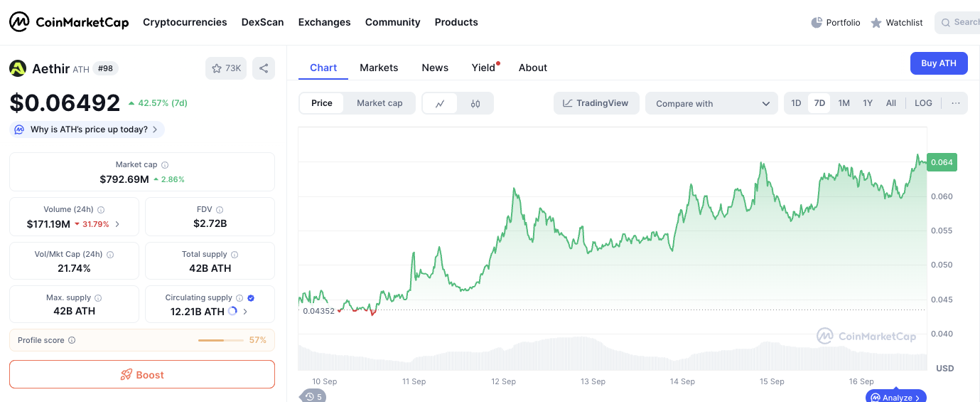Click the verified badge by Circulating supply
This screenshot has width=980, height=402.
point(251,298)
